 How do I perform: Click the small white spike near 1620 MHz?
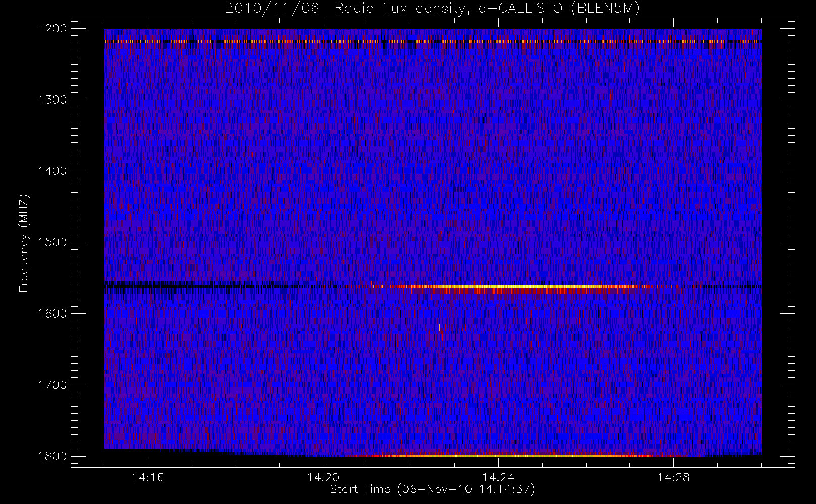coord(439,328)
